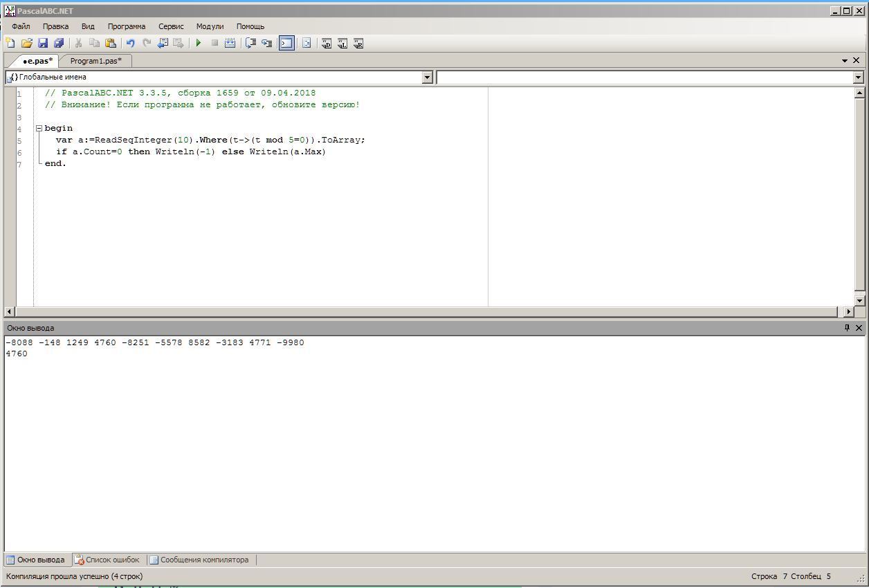Click the Save All icon
Viewport: 869px width, 588px height.
(x=59, y=44)
